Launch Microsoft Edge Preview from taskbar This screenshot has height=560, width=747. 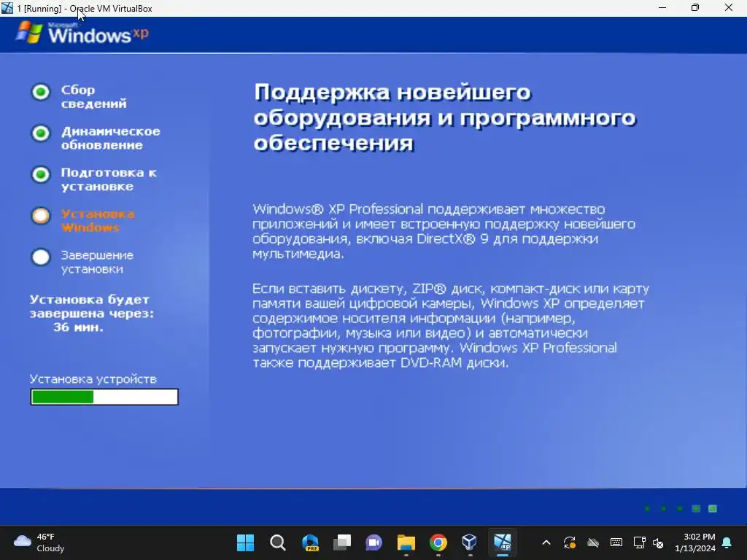[310, 542]
